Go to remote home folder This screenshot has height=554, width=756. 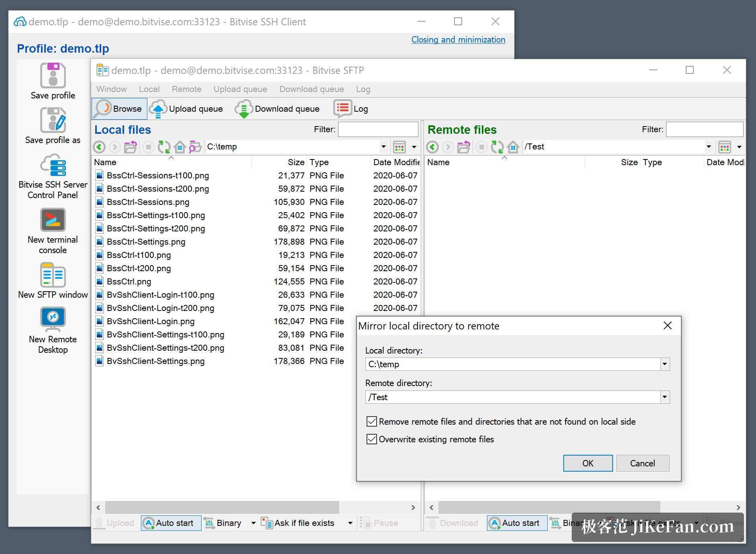513,147
